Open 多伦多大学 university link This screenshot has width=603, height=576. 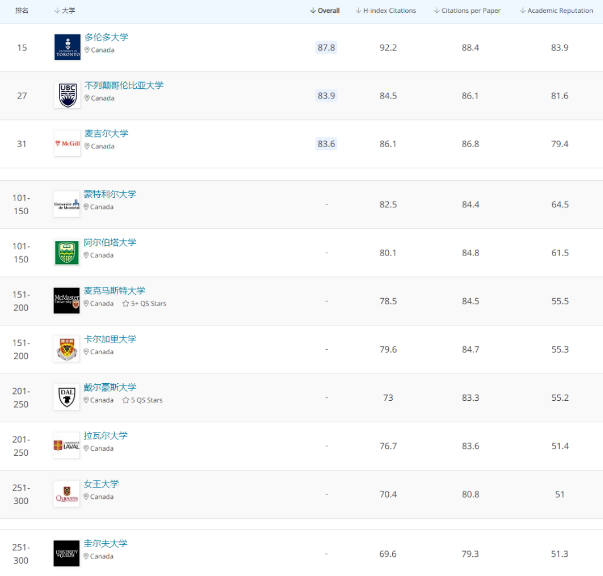tap(106, 37)
